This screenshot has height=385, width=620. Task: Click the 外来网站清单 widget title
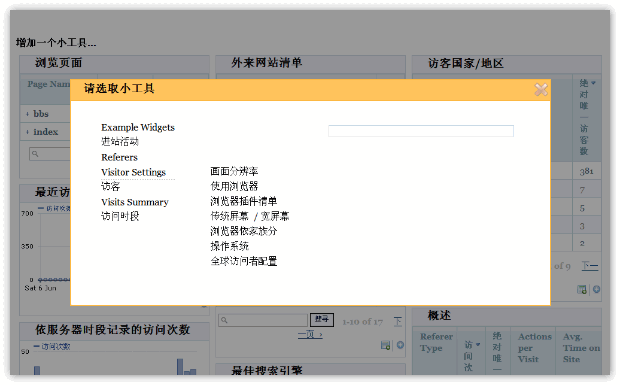pyautogui.click(x=267, y=63)
